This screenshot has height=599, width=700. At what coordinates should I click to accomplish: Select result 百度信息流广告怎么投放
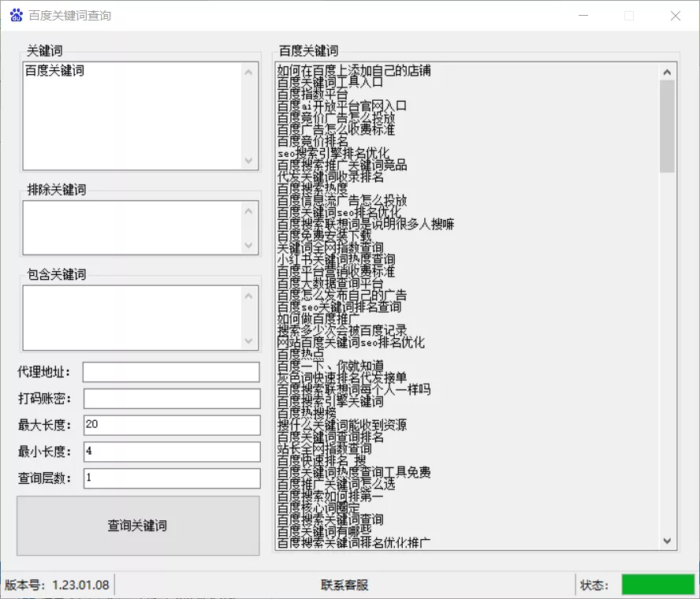pos(342,200)
